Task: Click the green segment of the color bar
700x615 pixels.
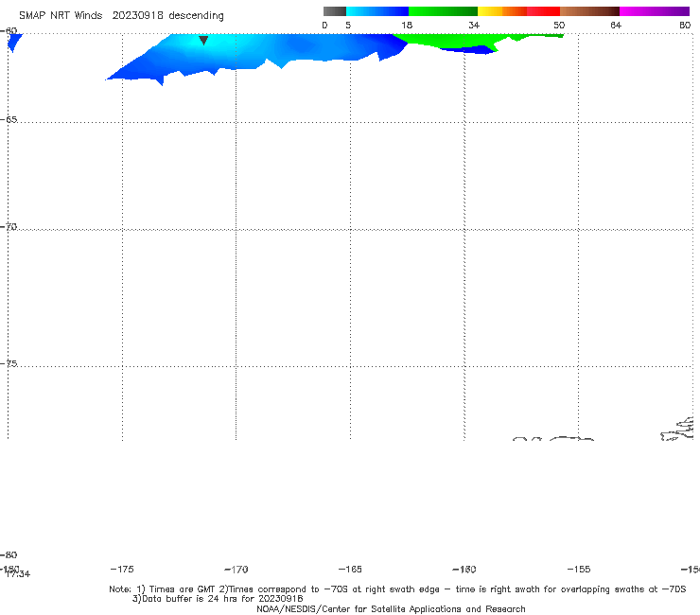Action: (x=443, y=11)
